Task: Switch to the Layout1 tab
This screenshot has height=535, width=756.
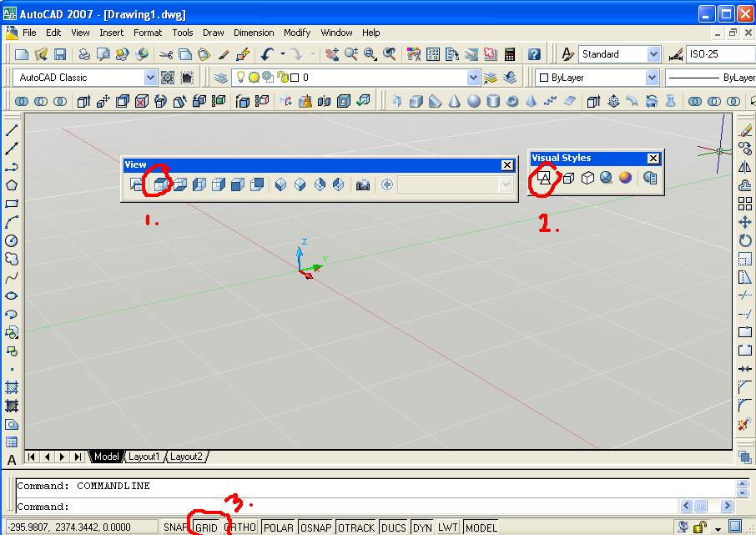Action: pyautogui.click(x=144, y=457)
